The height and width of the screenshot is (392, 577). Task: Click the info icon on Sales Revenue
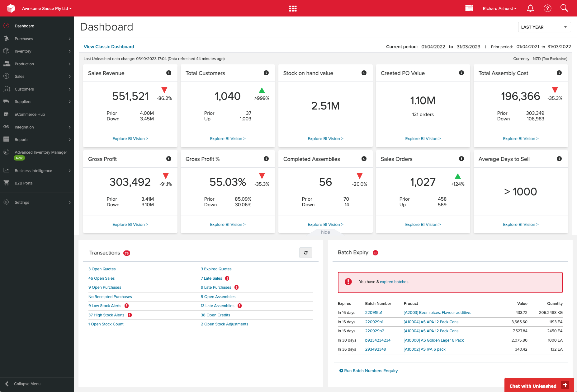coord(169,73)
